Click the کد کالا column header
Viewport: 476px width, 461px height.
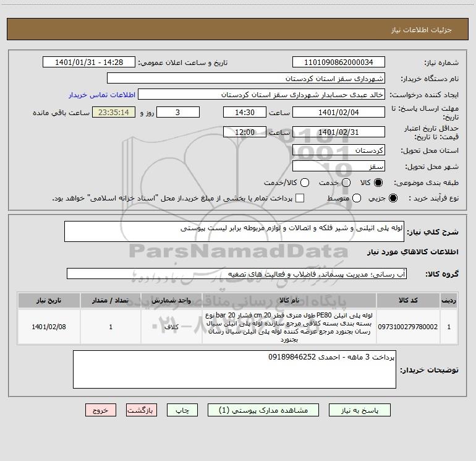[408, 300]
